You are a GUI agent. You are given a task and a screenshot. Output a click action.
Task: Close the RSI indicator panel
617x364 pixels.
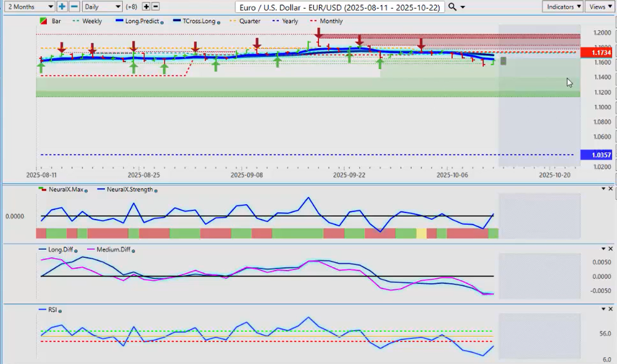click(611, 309)
